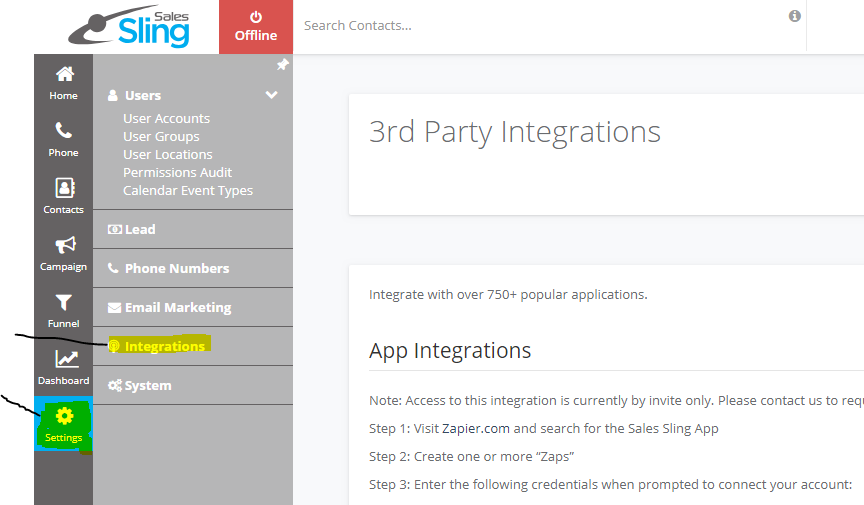
Task: Open the info icon in header
Action: (794, 16)
